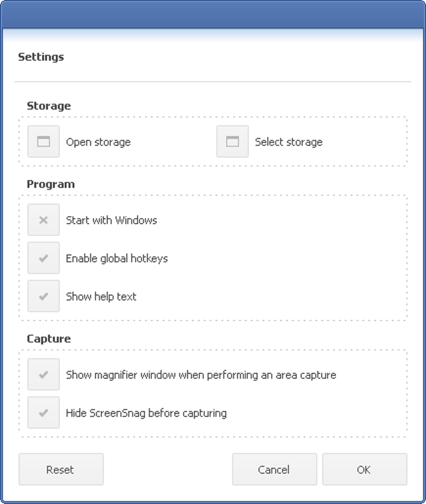Click the blue dialog title bar
Viewport: 426px width, 504px height.
(213, 15)
